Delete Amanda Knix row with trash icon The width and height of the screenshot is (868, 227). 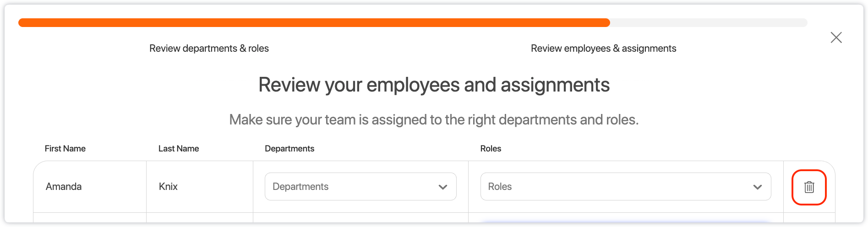[809, 187]
